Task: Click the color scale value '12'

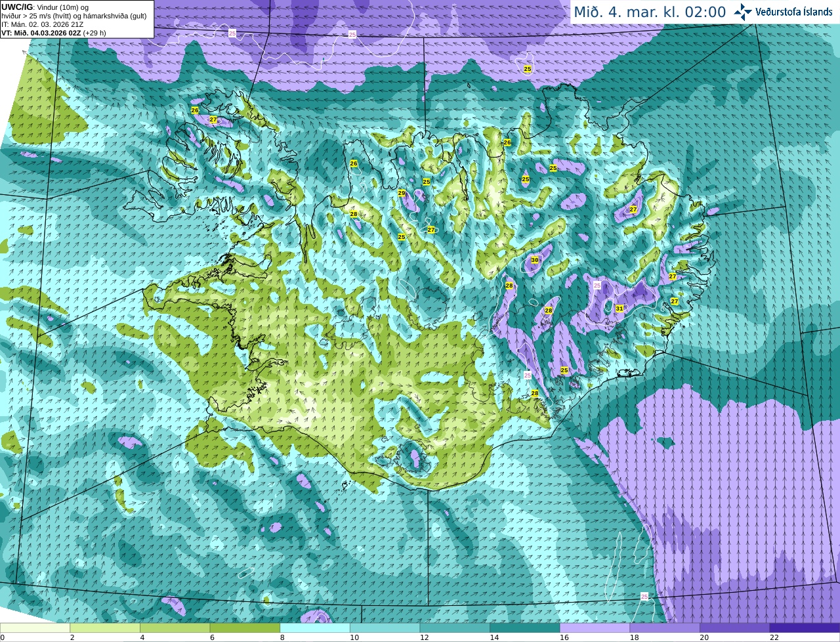Action: pos(425,637)
